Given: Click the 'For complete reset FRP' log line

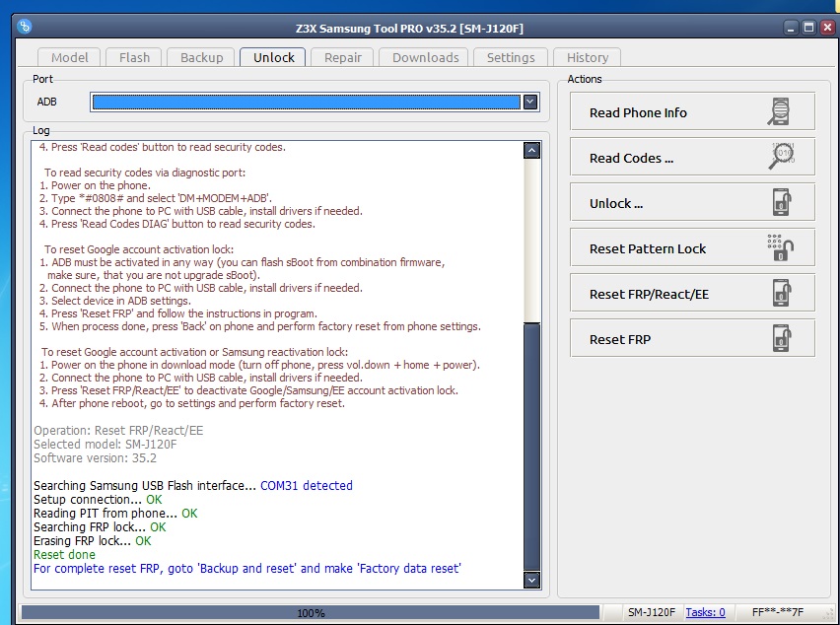Looking at the screenshot, I should [x=246, y=568].
